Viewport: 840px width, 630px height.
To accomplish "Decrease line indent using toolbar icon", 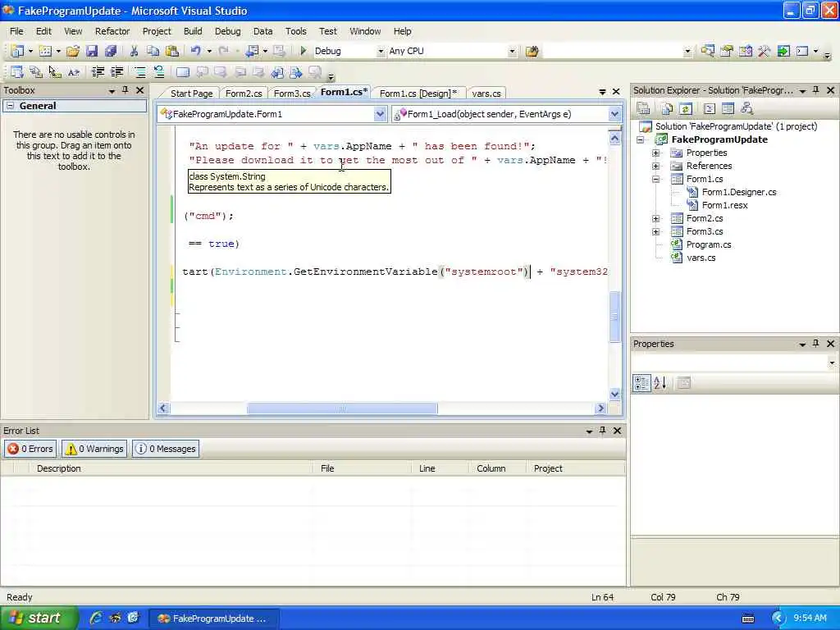I will [x=98, y=72].
